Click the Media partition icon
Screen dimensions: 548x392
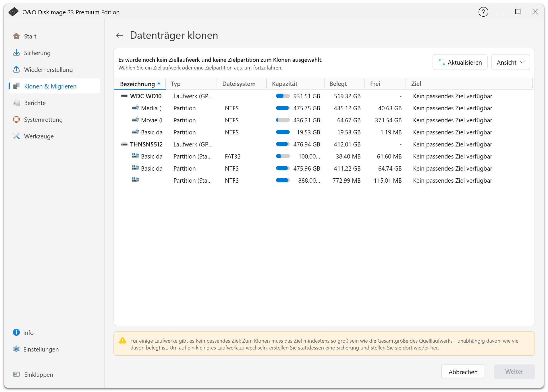click(x=135, y=108)
